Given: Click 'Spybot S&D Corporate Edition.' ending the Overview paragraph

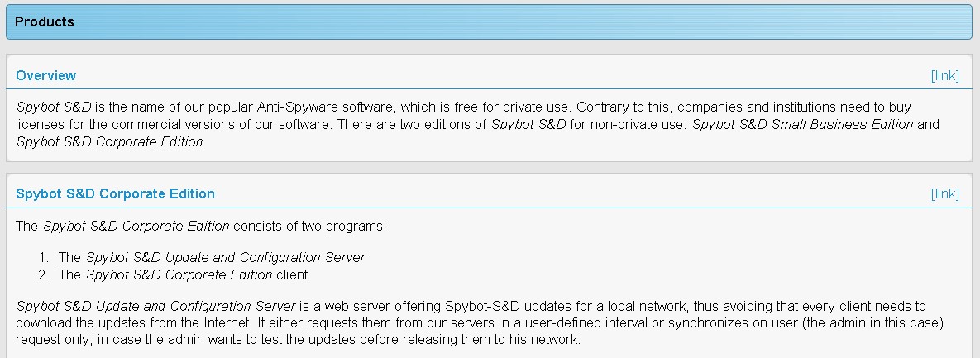Looking at the screenshot, I should pyautogui.click(x=111, y=141).
